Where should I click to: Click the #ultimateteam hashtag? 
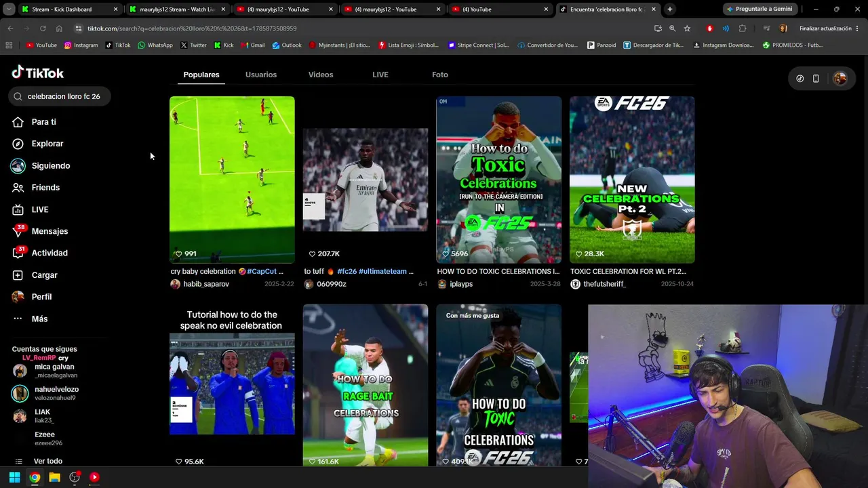[382, 271]
